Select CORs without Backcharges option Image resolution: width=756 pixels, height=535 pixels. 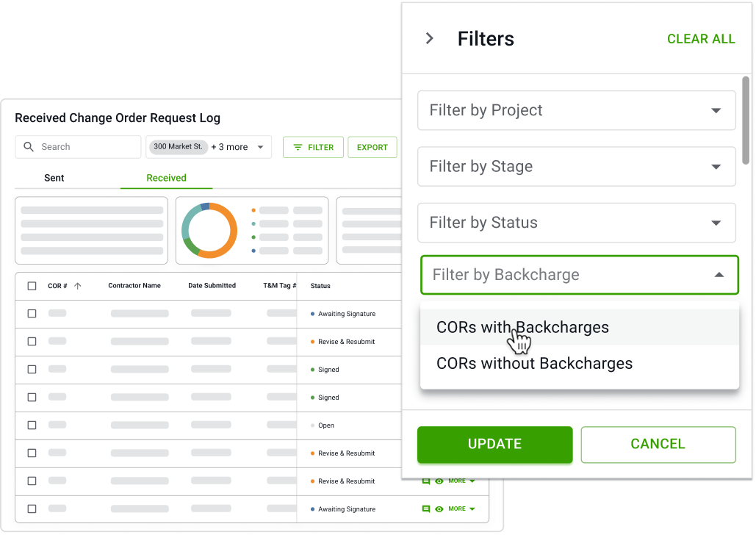click(x=534, y=364)
